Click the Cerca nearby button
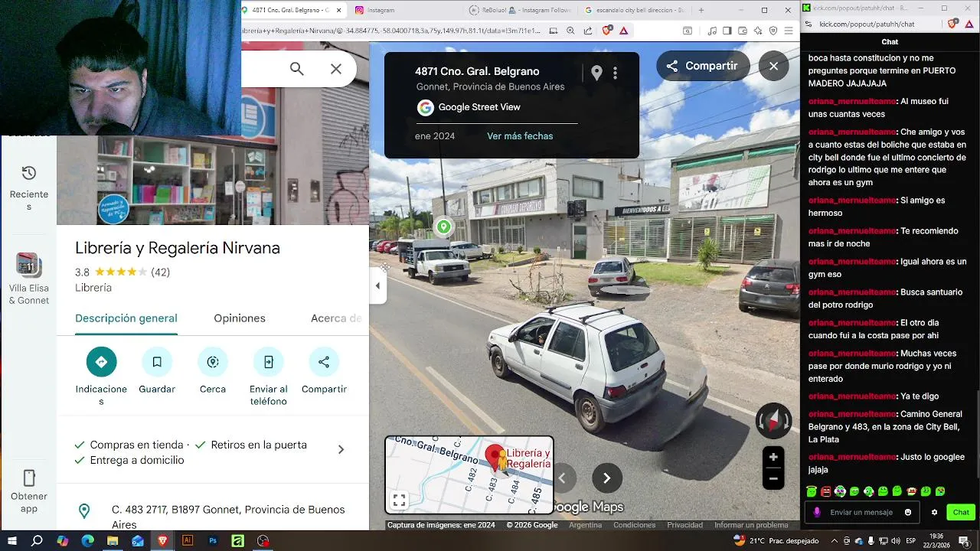980x551 pixels. point(213,362)
